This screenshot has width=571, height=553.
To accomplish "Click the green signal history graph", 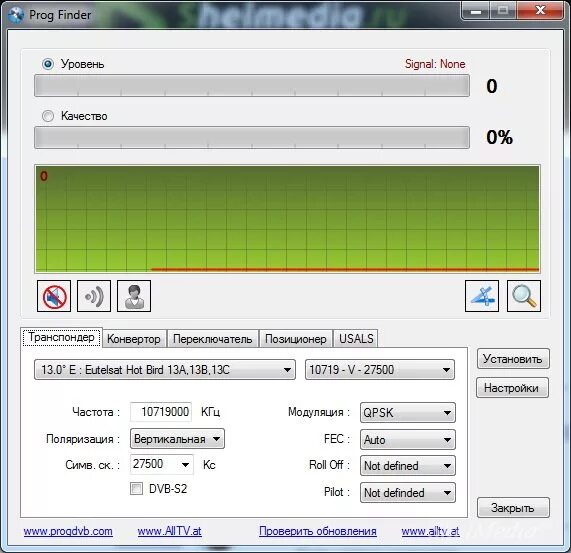I will click(x=287, y=219).
